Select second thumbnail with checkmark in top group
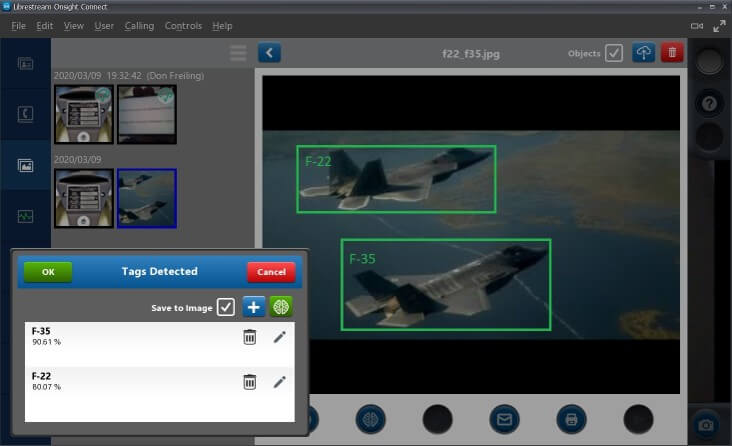The width and height of the screenshot is (732, 446). 147,114
